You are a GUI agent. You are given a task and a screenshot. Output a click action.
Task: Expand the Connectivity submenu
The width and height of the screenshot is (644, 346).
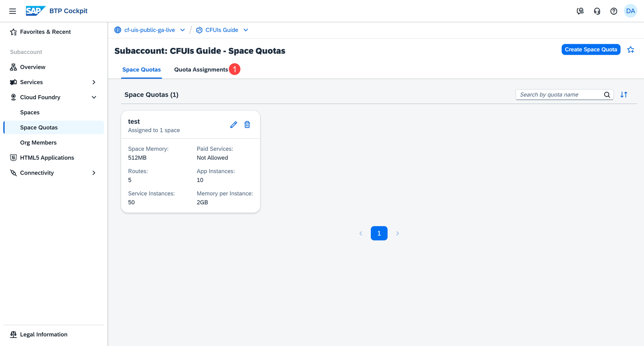tap(94, 173)
